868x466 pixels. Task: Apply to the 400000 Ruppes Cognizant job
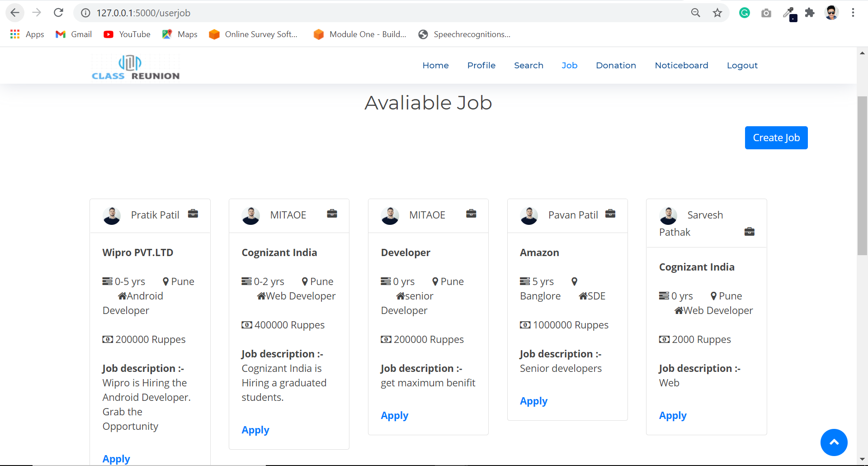tap(255, 430)
